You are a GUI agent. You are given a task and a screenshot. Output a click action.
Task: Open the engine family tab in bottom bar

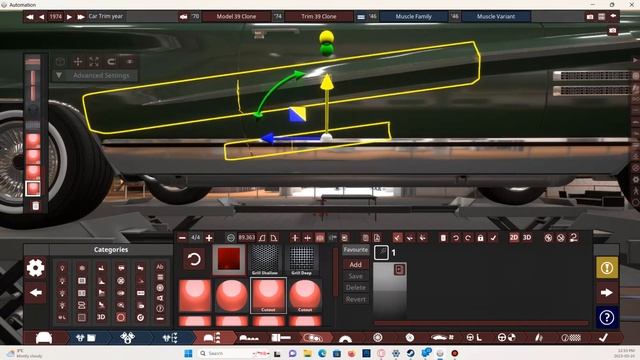85,338
